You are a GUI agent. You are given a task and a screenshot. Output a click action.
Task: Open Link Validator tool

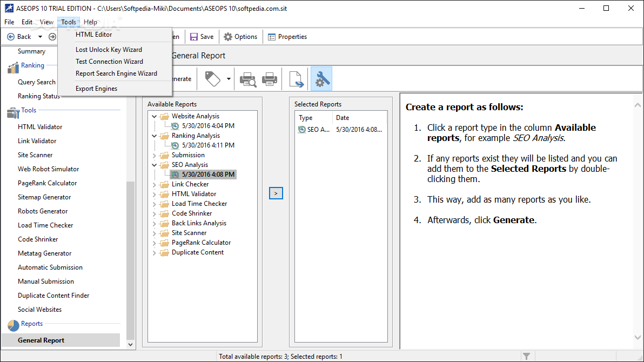pyautogui.click(x=37, y=141)
